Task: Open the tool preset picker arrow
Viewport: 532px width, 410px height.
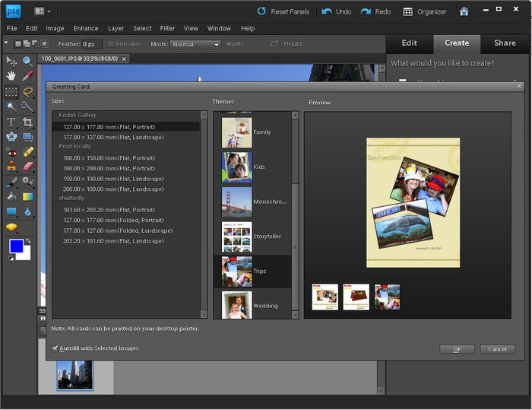Action: (x=7, y=44)
